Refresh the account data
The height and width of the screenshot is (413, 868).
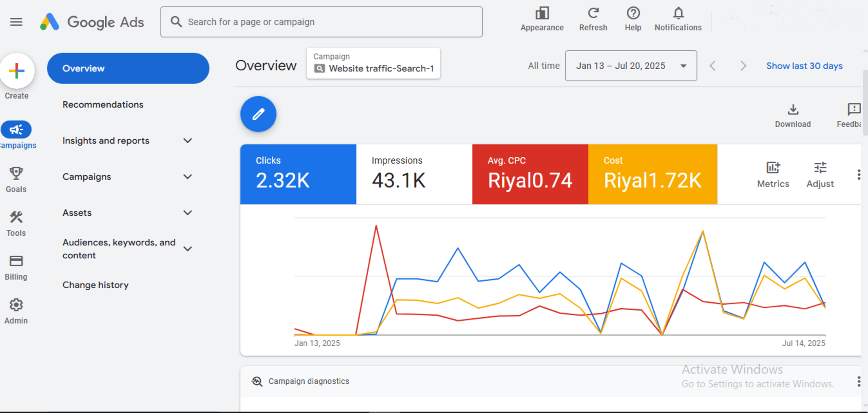coord(593,19)
